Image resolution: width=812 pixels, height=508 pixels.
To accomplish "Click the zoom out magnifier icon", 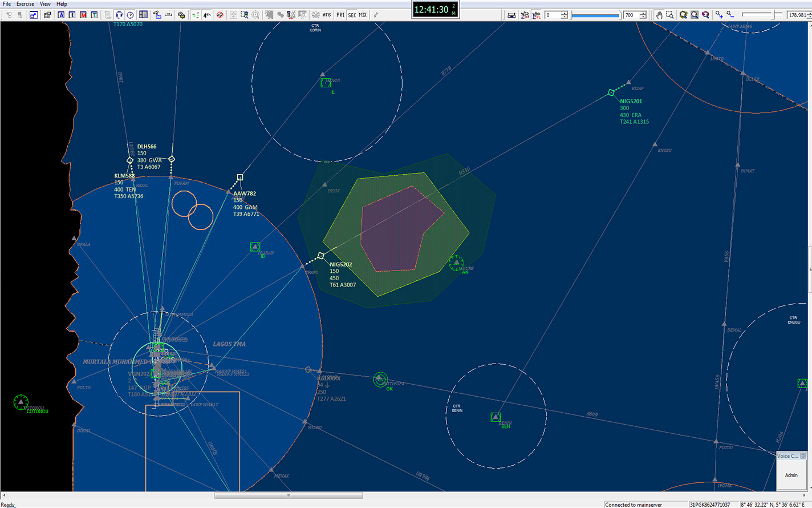I will coord(730,15).
